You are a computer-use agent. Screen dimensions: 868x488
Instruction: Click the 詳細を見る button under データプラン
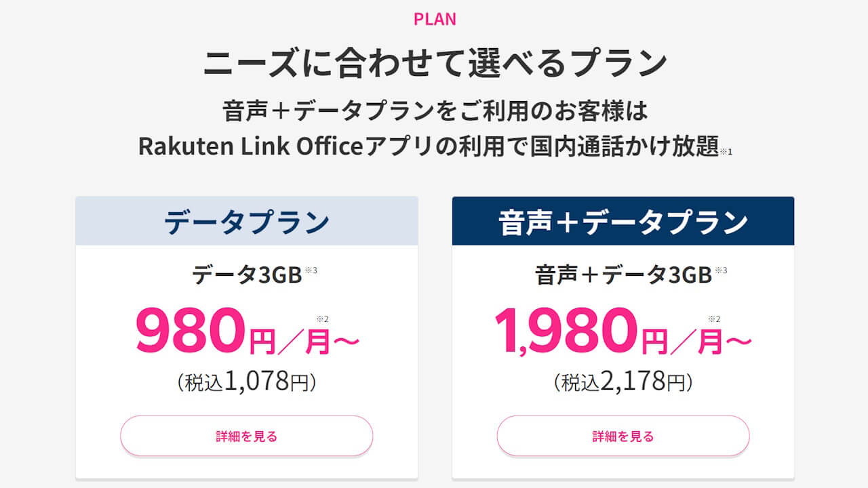(245, 436)
